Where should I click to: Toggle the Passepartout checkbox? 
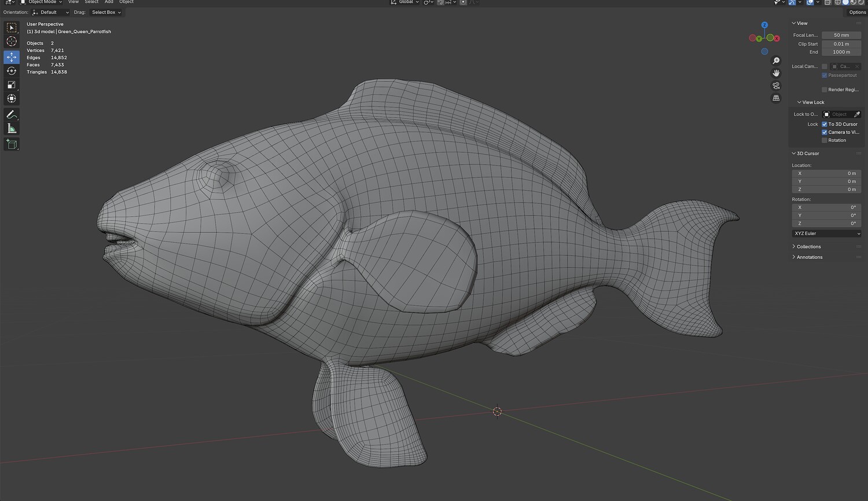pos(825,75)
